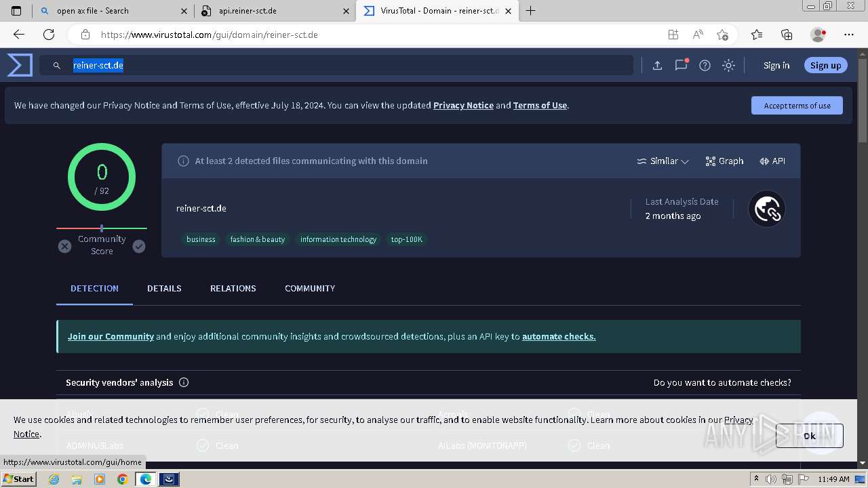
Task: Vote positive with the community check icon
Action: point(139,246)
